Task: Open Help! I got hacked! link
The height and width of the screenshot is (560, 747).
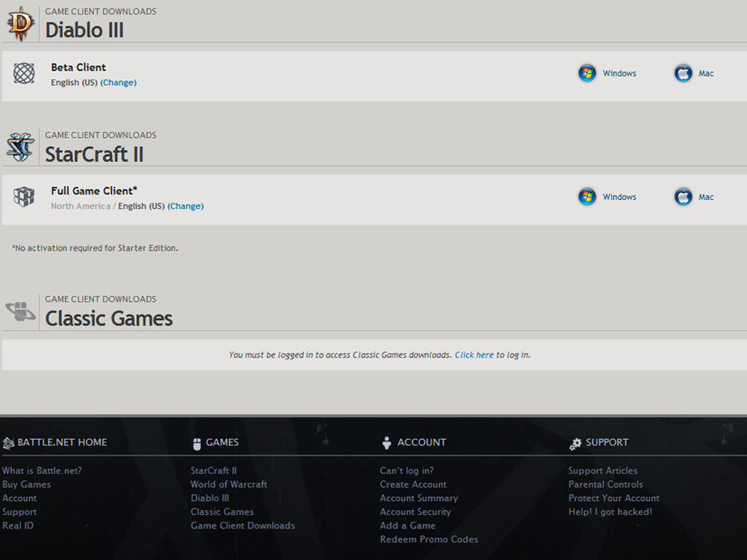Action: tap(610, 512)
